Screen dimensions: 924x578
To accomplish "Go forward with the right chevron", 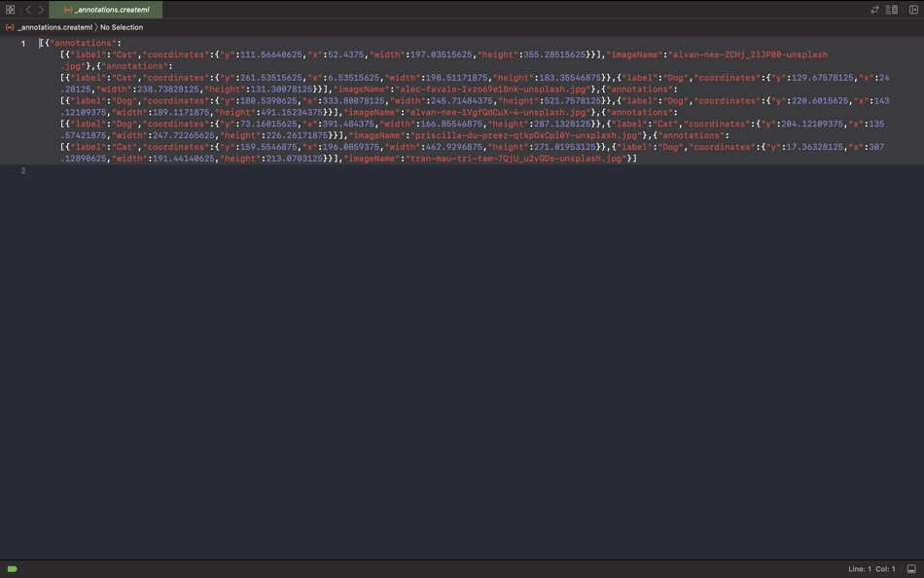I will click(x=41, y=10).
